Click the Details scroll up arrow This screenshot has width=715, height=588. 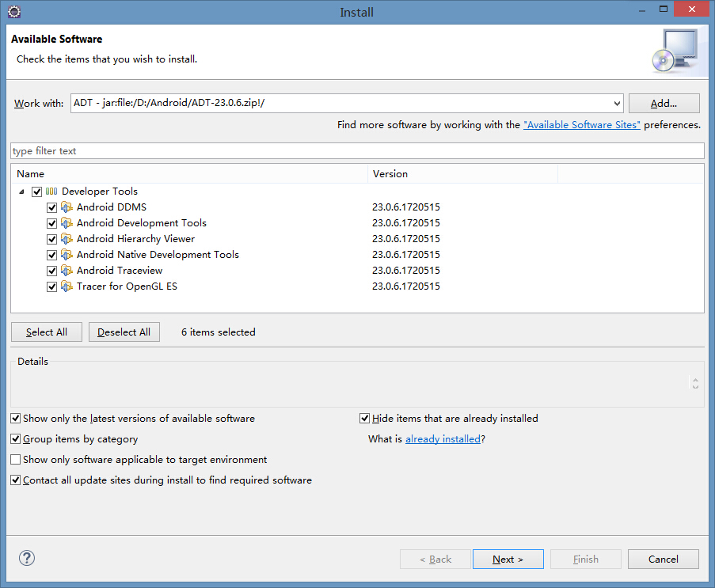pos(695,379)
